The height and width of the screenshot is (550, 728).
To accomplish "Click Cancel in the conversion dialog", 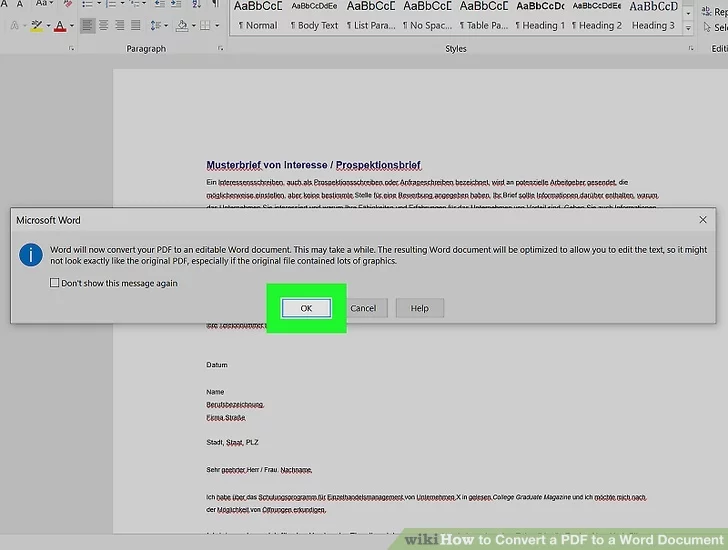I will coord(363,308).
